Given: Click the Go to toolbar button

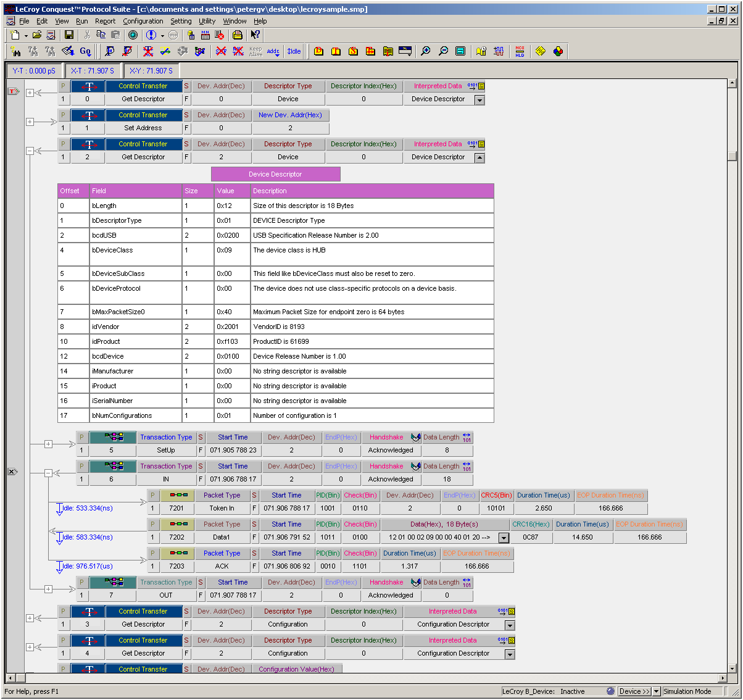Looking at the screenshot, I should [x=85, y=51].
